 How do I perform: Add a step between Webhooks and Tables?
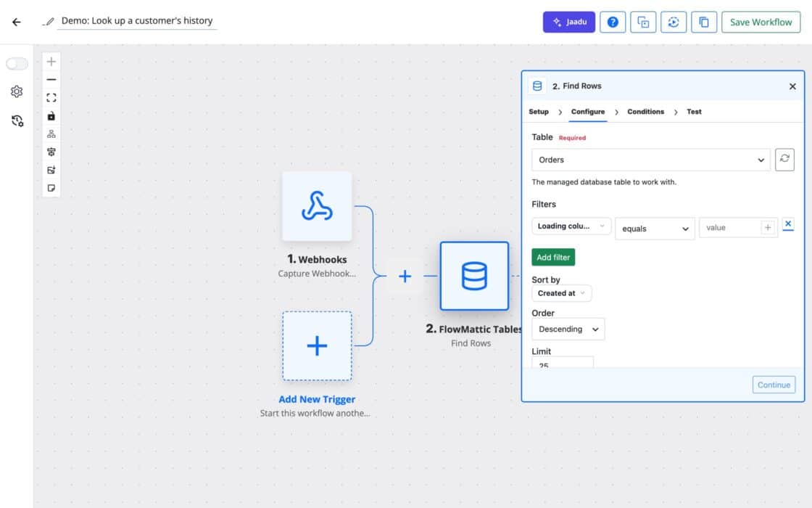[405, 276]
